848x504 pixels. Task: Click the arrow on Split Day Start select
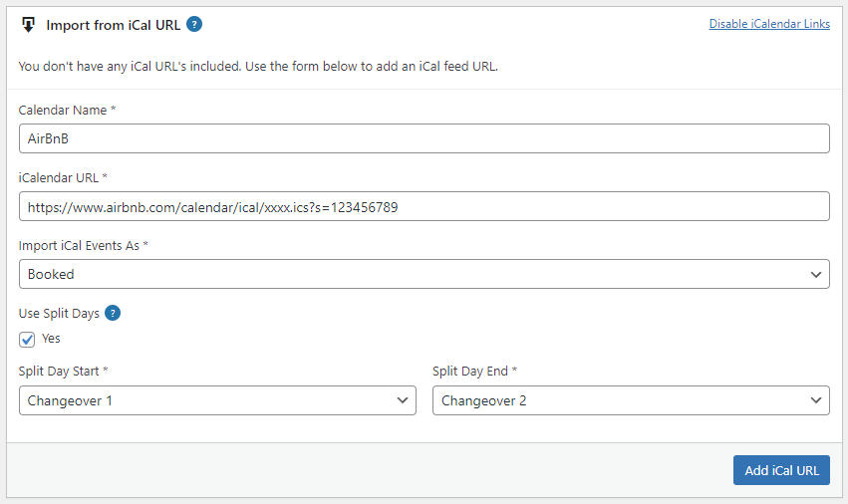tap(403, 400)
